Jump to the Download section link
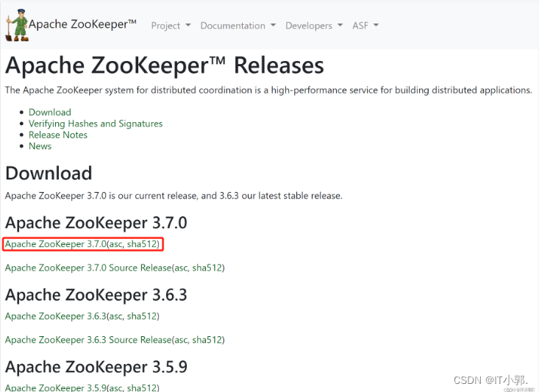Image resolution: width=539 pixels, height=392 pixels. (x=50, y=112)
